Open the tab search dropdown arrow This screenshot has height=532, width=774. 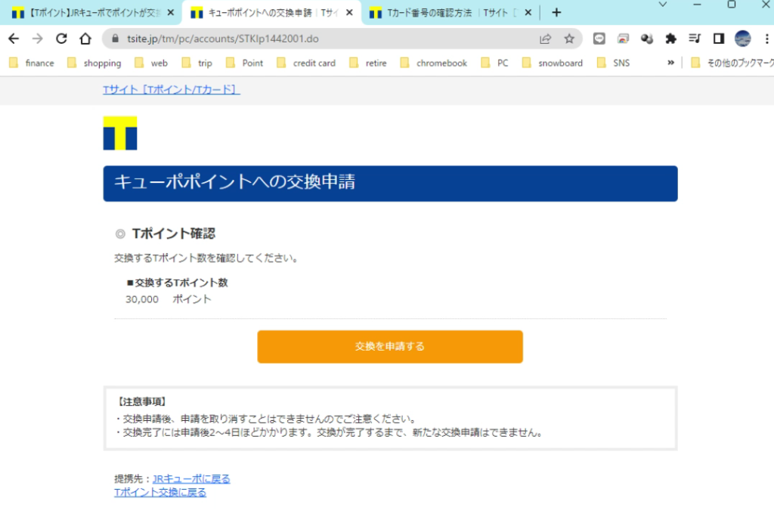(663, 5)
